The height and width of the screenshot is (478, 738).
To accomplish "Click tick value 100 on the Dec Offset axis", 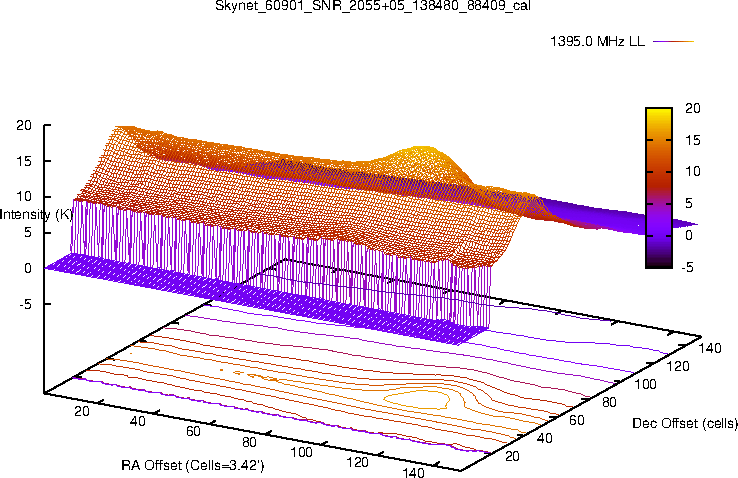I will [x=646, y=384].
